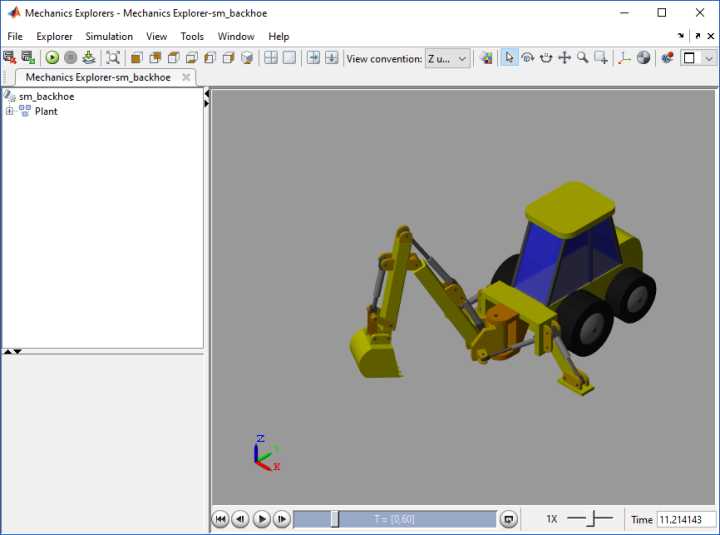Click the globe-shaped visualization icon
The image size is (720, 535).
pos(643,58)
